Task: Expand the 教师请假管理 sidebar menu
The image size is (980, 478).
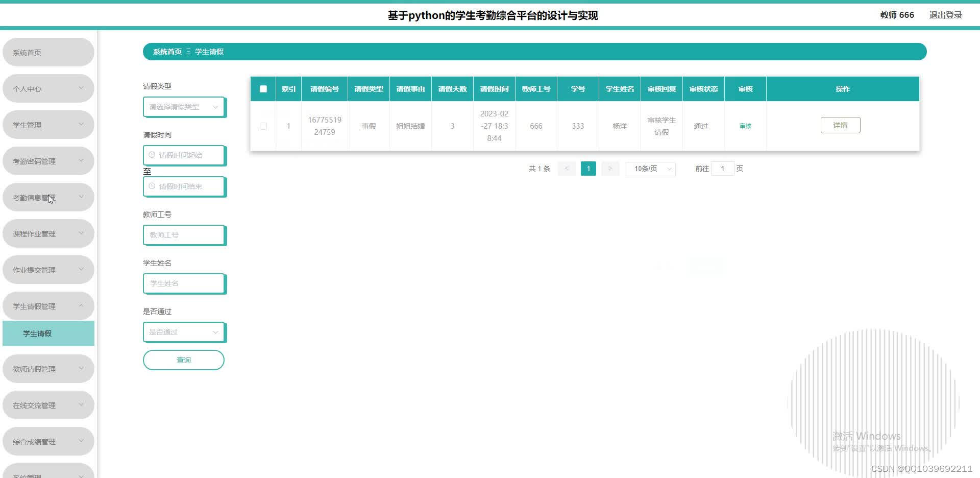Action: [x=48, y=369]
